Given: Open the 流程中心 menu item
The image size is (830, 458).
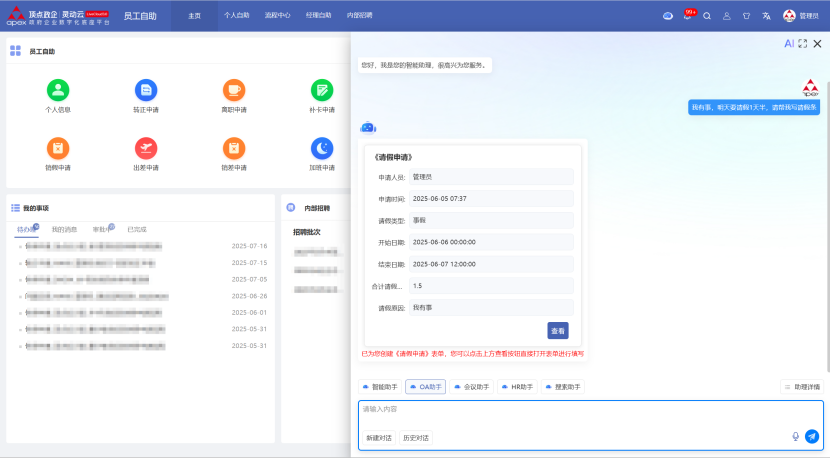Looking at the screenshot, I should [x=277, y=16].
